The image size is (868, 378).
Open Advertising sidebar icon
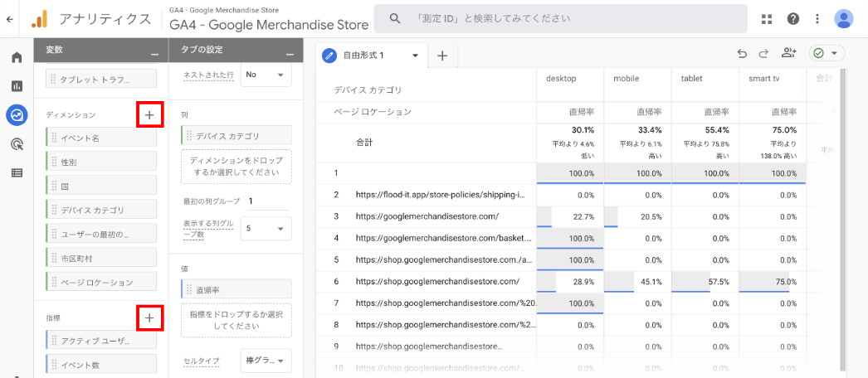(17, 144)
